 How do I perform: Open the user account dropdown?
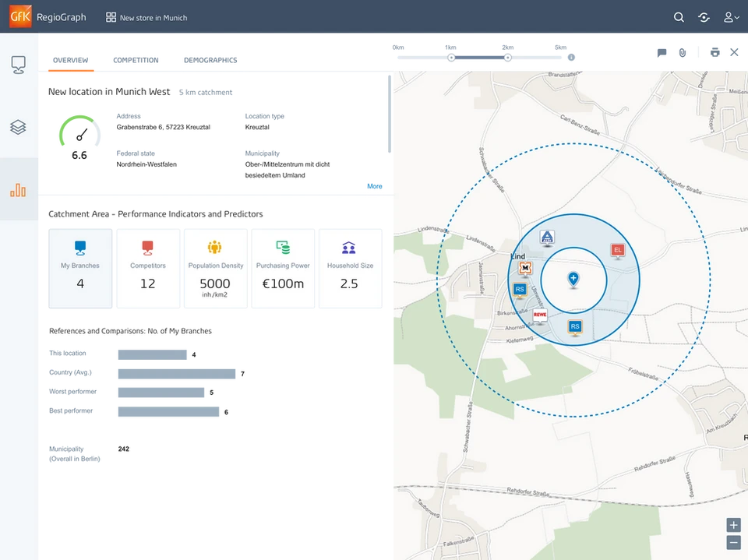click(x=731, y=18)
